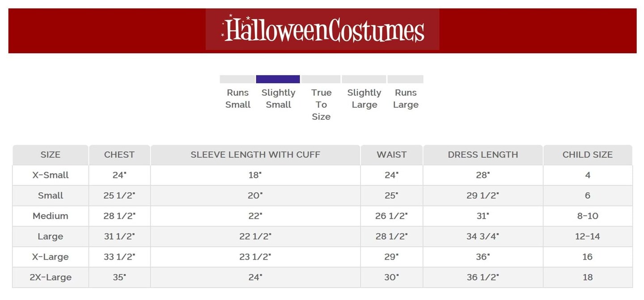
Task: Select the Large size row label
Action: pyautogui.click(x=51, y=237)
